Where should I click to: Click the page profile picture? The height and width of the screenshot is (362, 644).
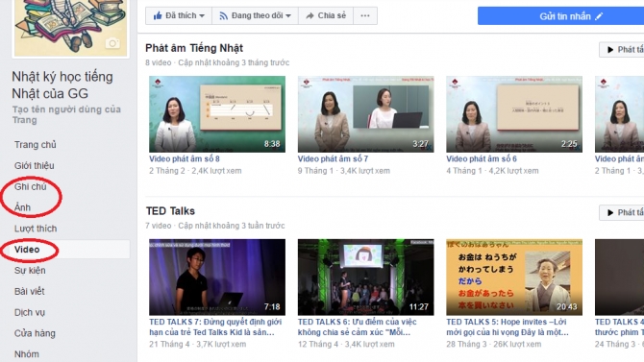pos(70,28)
